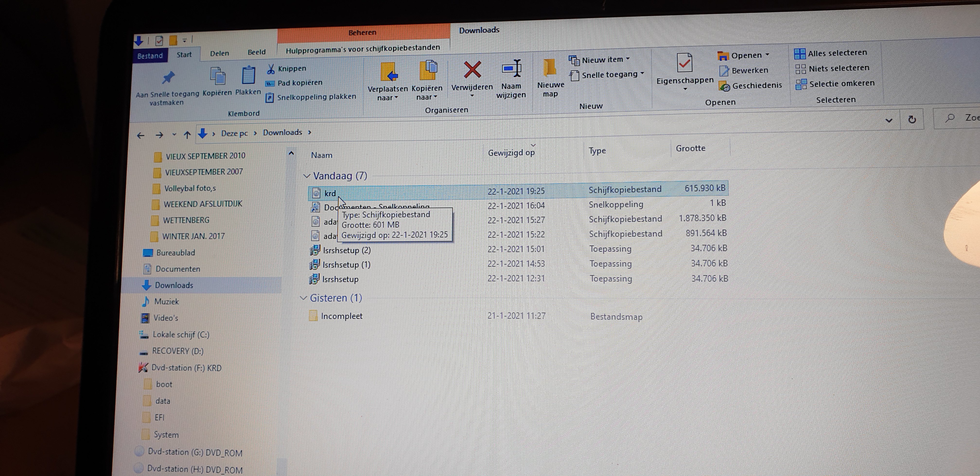Image resolution: width=980 pixels, height=476 pixels.
Task: Open Bureaublad in navigation pane
Action: (169, 253)
